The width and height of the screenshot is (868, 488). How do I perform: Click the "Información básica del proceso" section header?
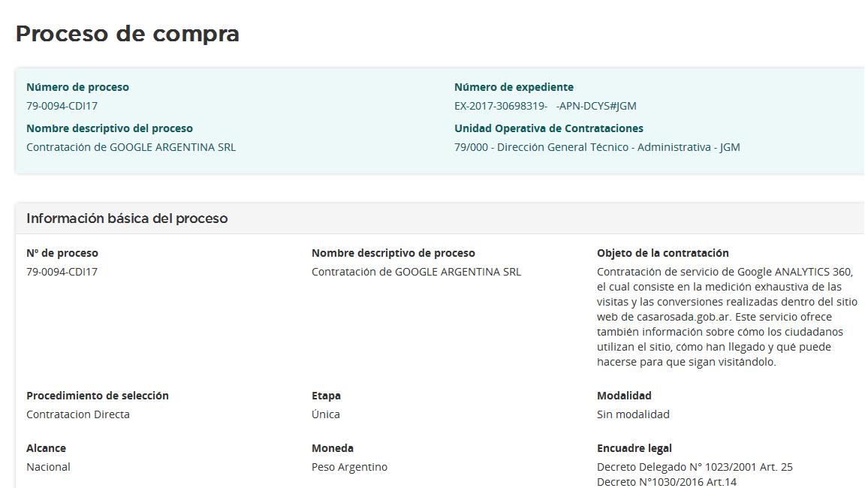pos(128,218)
